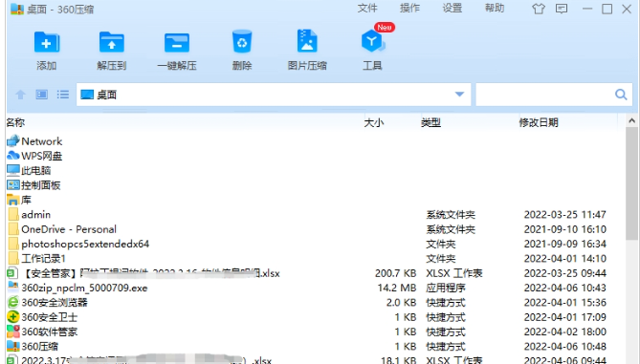Viewport: 640px width, 364px height.
Task: Click date 2021-09-09 16:34
Action: click(564, 244)
